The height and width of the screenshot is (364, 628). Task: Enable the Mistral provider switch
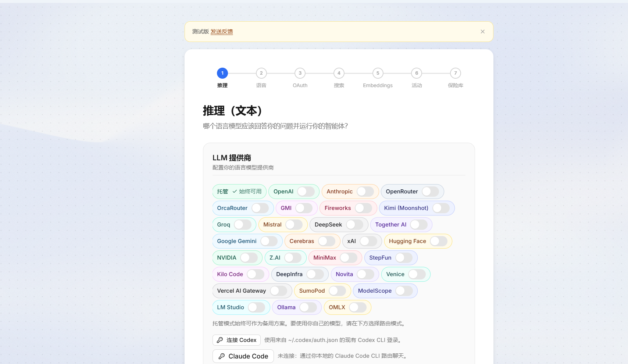coord(294,225)
